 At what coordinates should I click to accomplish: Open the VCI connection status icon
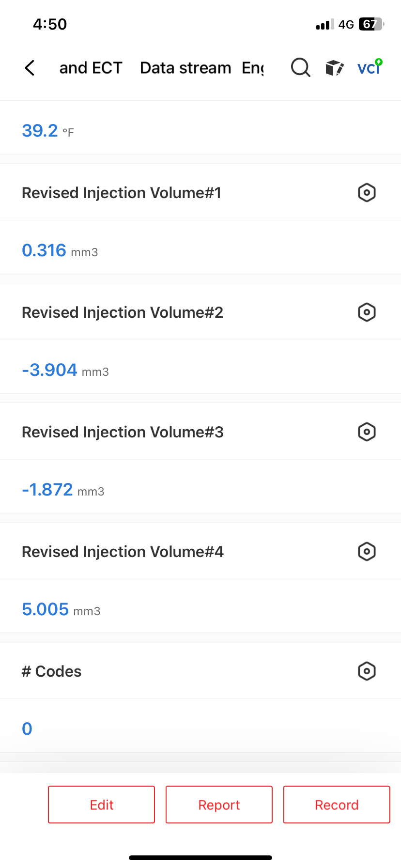pos(370,67)
